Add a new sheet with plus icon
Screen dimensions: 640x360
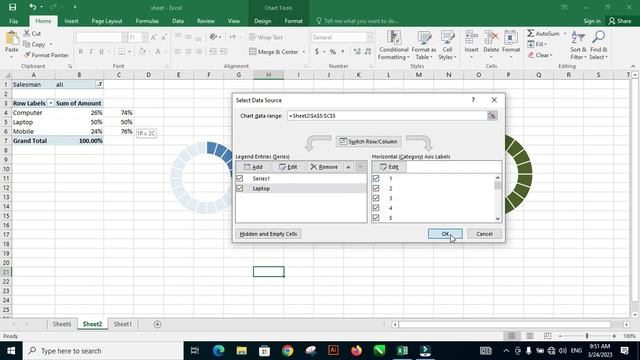[157, 324]
